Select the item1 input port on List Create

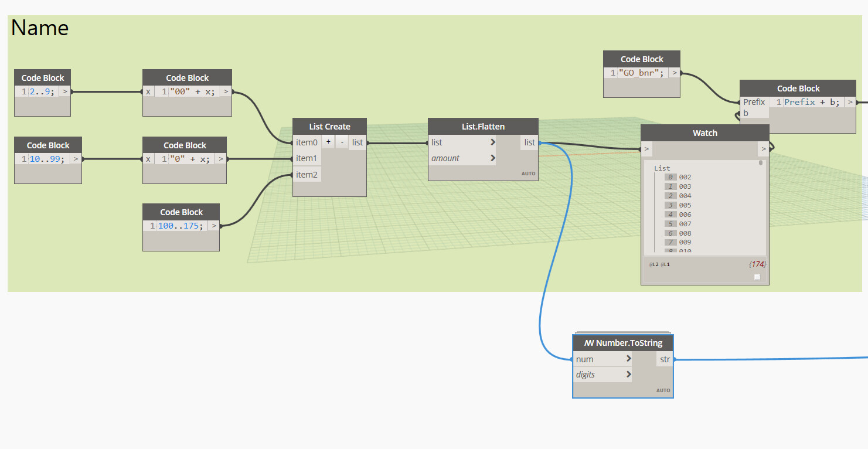[x=307, y=158]
